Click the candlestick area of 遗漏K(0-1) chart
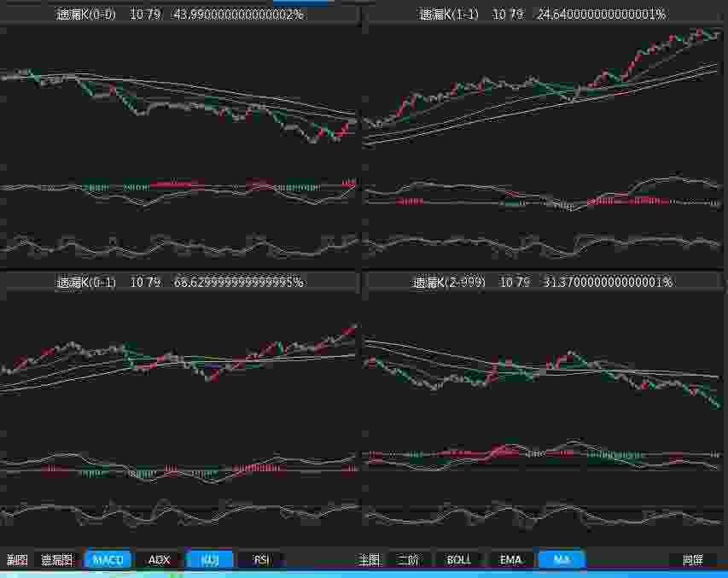 180,357
